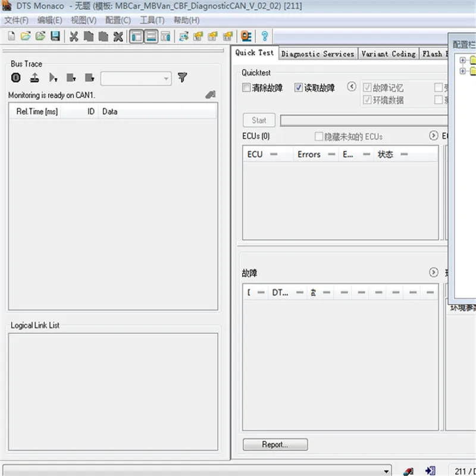
Task: Click the Bus Trace filter funnel icon
Action: (x=182, y=78)
